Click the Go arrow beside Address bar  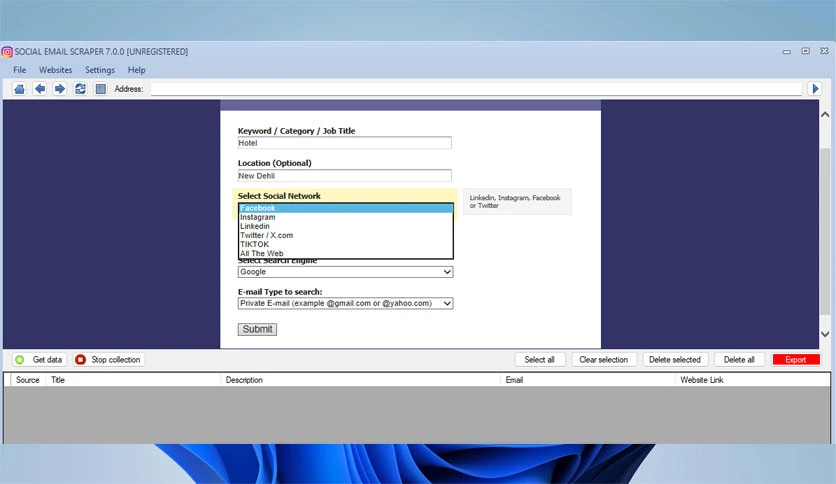815,88
